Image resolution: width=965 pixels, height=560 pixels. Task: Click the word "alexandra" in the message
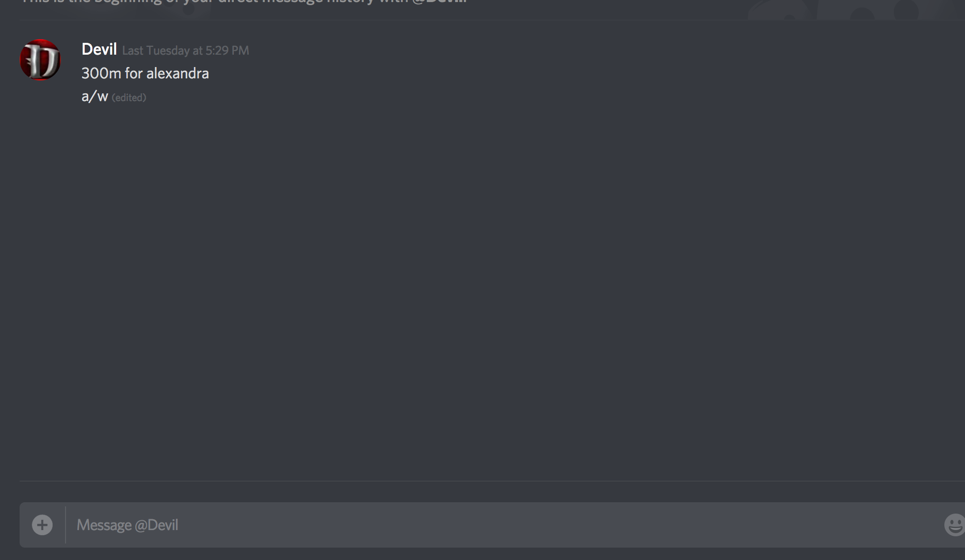pos(178,74)
